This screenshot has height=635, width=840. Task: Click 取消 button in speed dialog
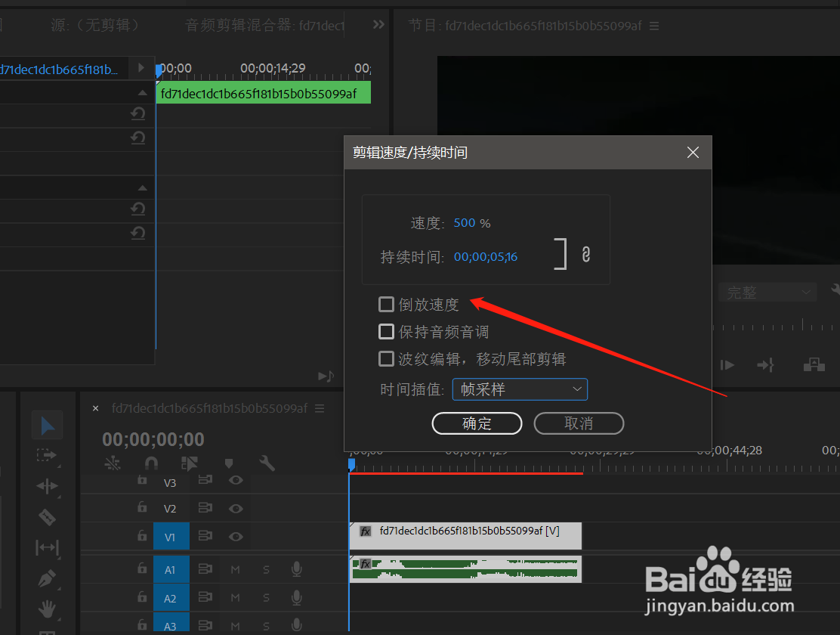point(579,423)
